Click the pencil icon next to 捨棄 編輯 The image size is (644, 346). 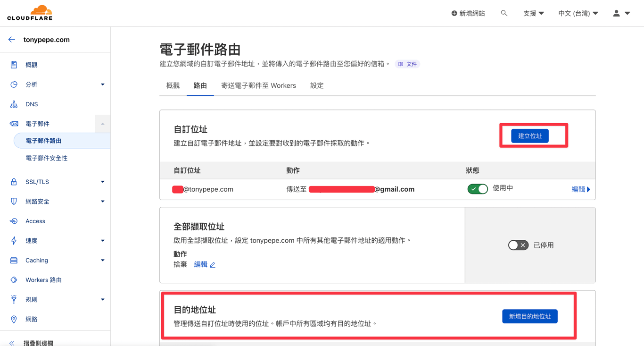point(213,265)
